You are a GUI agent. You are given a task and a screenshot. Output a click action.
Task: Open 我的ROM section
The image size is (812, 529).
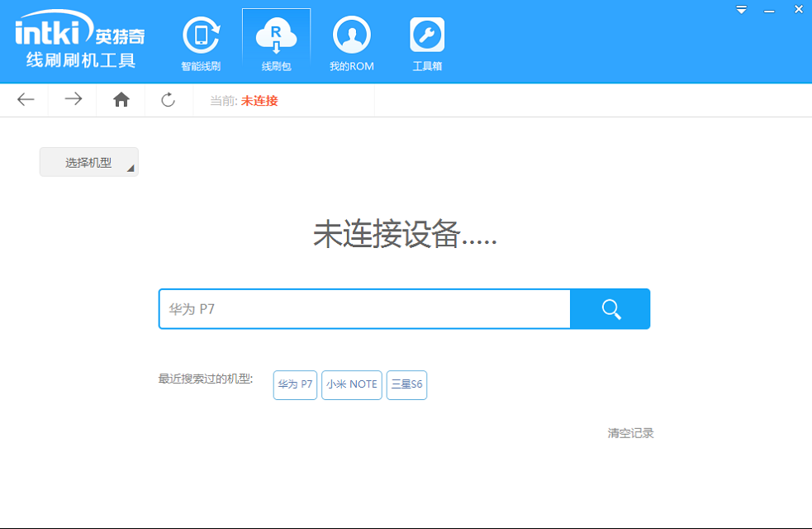click(x=351, y=40)
